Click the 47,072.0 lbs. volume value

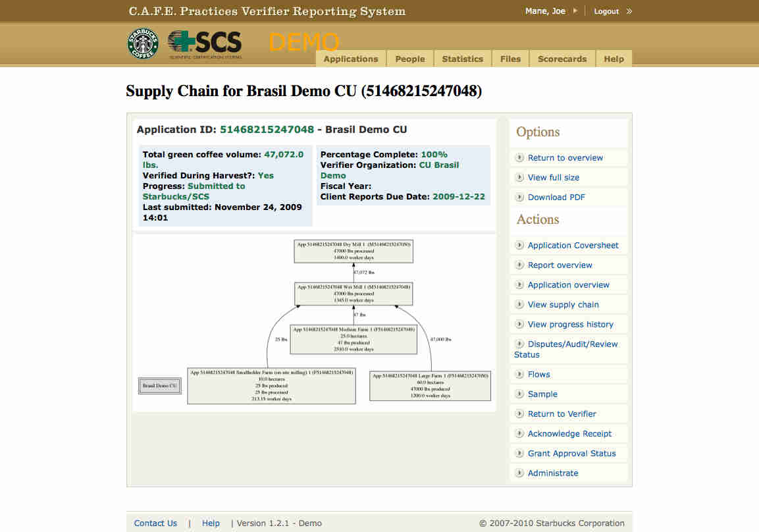point(223,160)
